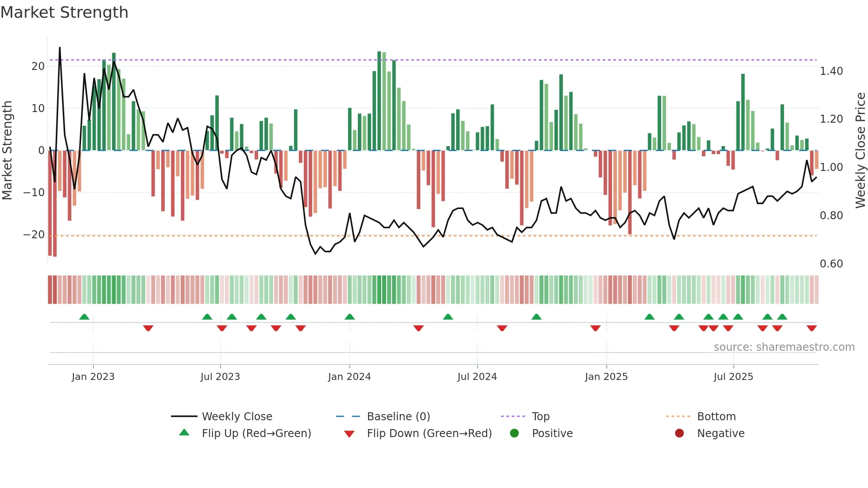Click the Weekly Close black line legend icon
The width and height of the screenshot is (868, 488).
click(184, 416)
